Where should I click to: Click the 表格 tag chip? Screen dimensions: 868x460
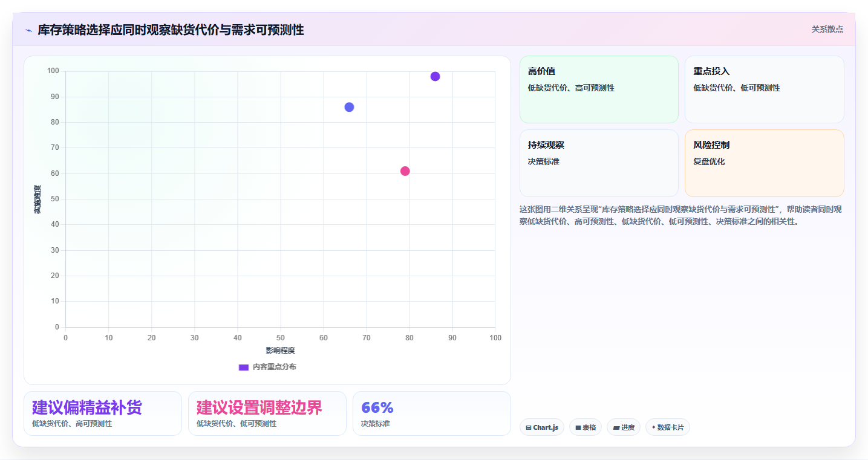pos(586,427)
